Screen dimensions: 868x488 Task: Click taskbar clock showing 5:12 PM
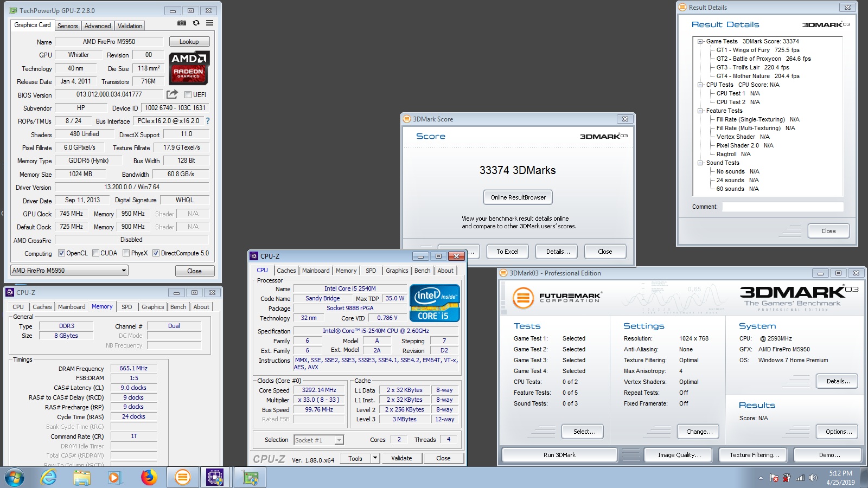pos(840,478)
